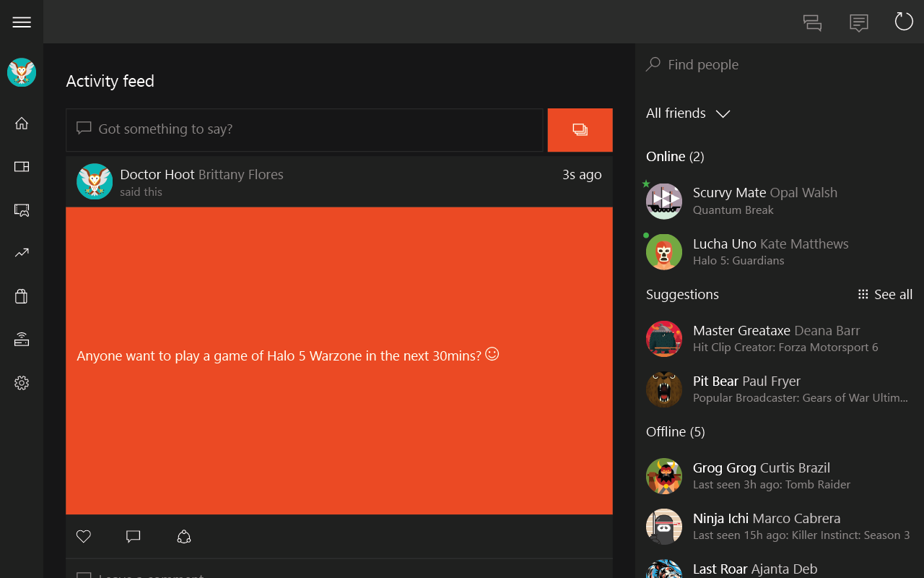Screen dimensions: 924x578
Task: Start a party using the chat bubbles icon
Action: [812, 22]
